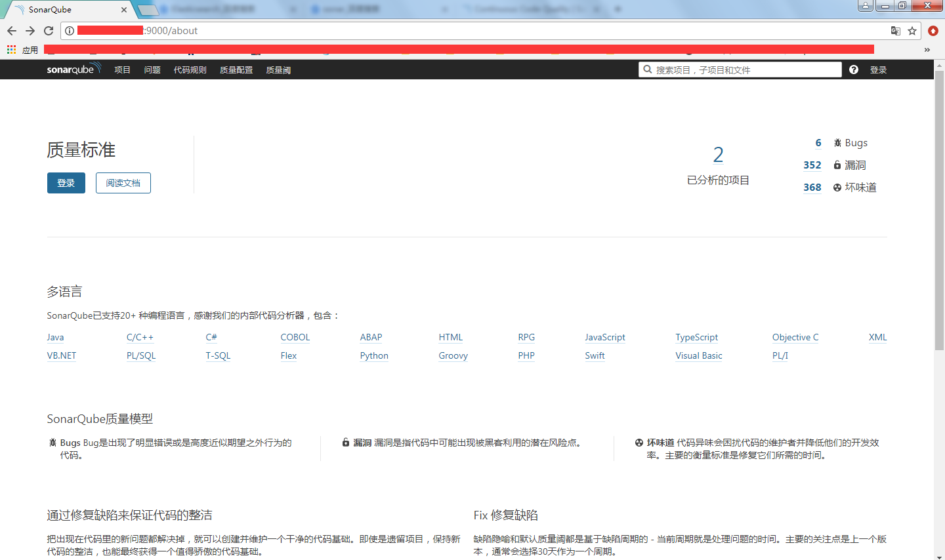Click the 阅读文档 button
This screenshot has width=945, height=560.
coord(123,183)
